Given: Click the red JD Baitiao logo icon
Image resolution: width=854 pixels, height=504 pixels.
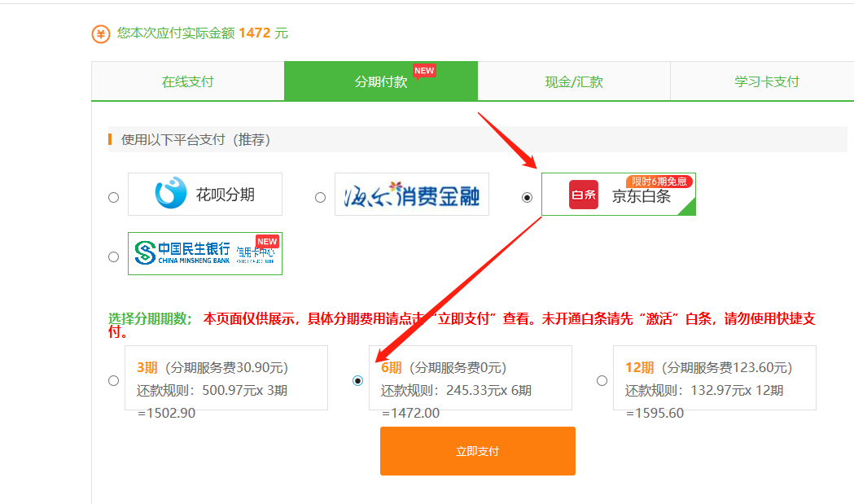Looking at the screenshot, I should pos(583,195).
